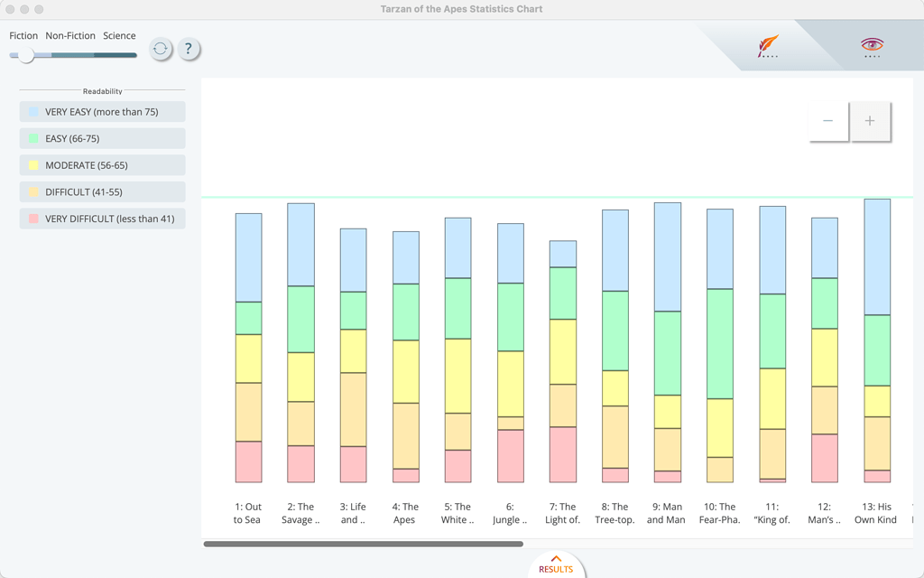Toggle DIFFICULT (41-55) legend item
Screen dimensions: 924x578
tap(103, 191)
